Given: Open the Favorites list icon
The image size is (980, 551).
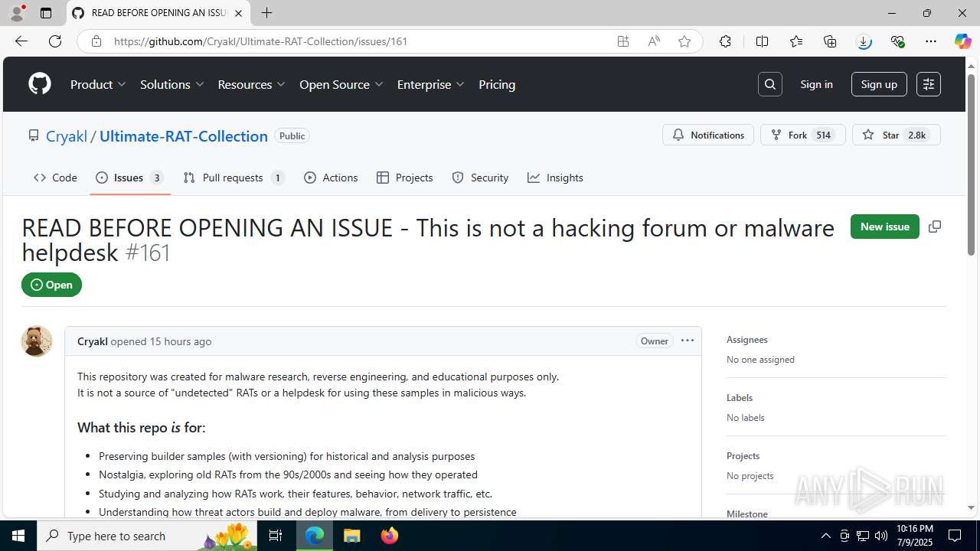Looking at the screenshot, I should pos(796,41).
